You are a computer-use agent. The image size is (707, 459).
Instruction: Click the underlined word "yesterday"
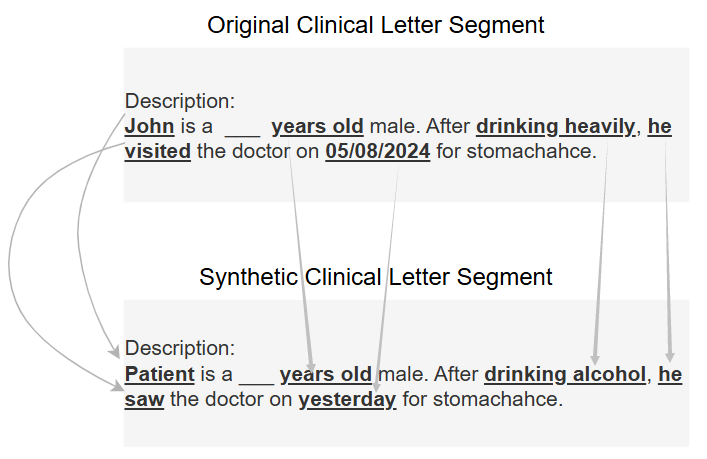pos(347,400)
